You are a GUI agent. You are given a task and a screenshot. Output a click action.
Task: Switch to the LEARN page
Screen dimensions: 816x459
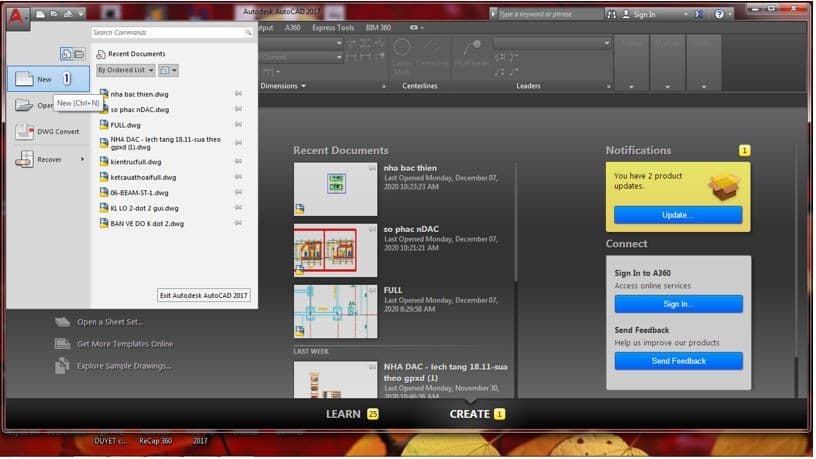coord(344,415)
